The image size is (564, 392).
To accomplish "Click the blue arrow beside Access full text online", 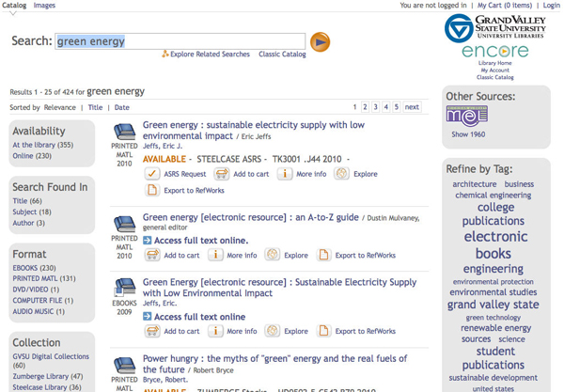I will point(148,241).
